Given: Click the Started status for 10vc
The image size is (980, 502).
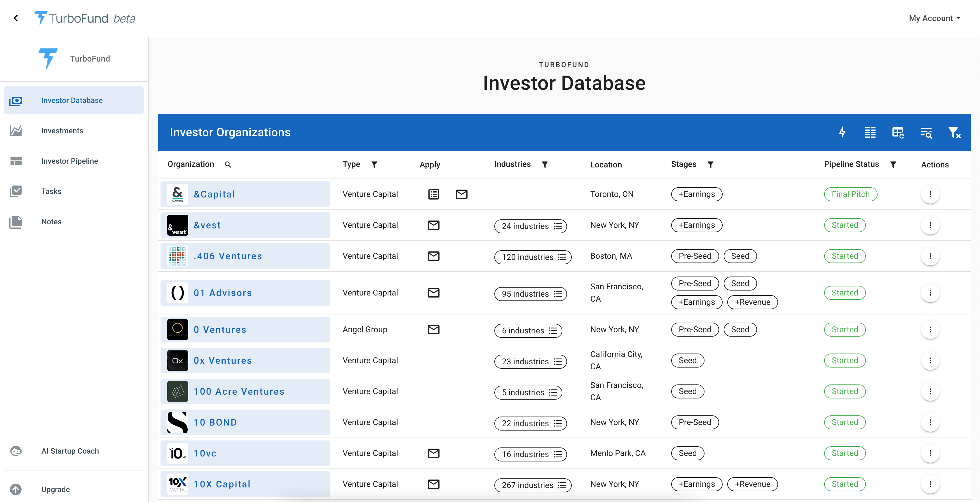Looking at the screenshot, I should 845,453.
